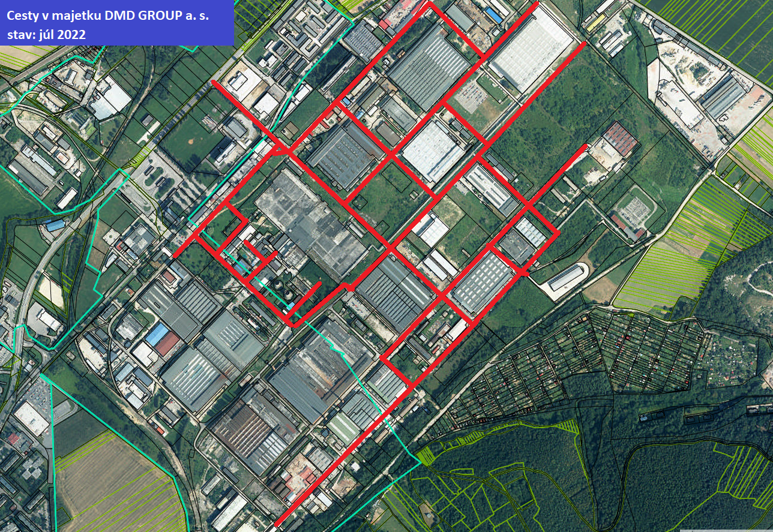Click the 'Cesty v majetku DMD GROUP a. s.' title text

coord(108,16)
